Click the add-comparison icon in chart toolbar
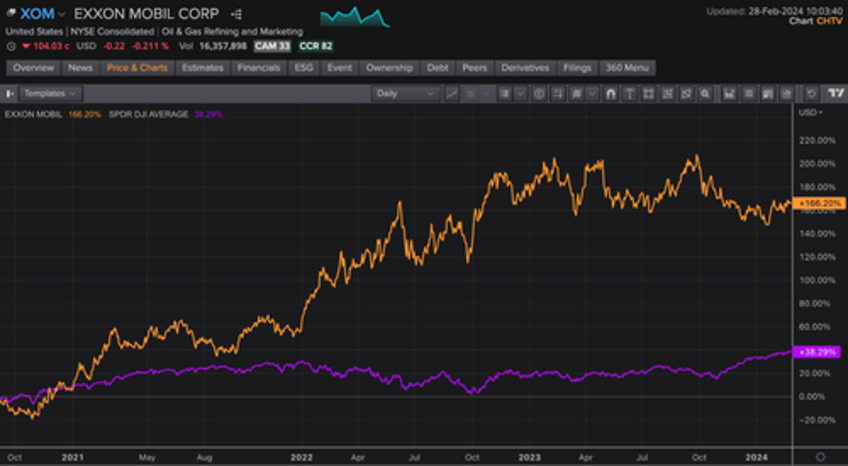 tap(558, 94)
